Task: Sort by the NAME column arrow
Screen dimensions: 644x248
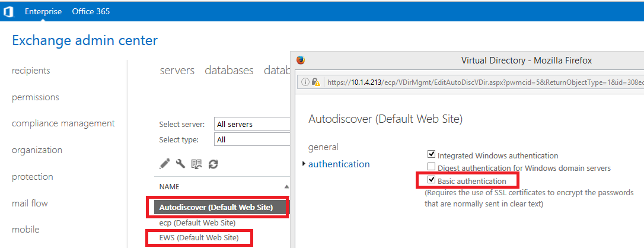Action: pos(287,186)
